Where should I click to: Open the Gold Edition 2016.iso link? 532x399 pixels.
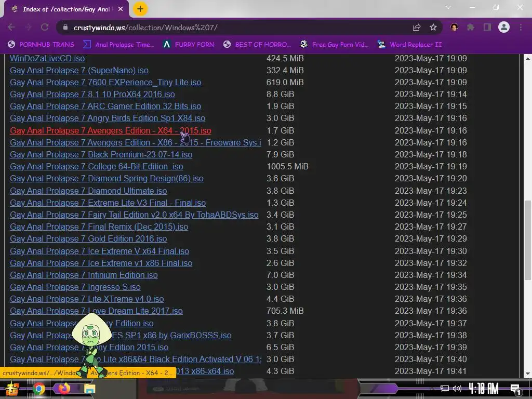[x=88, y=238]
